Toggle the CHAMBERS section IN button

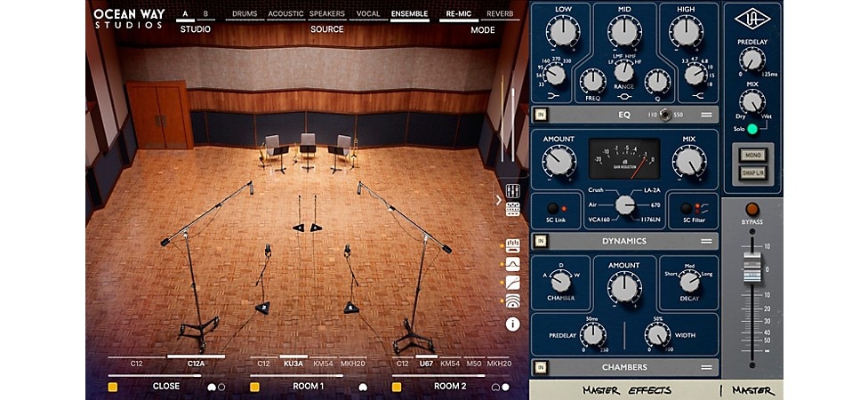click(x=541, y=367)
